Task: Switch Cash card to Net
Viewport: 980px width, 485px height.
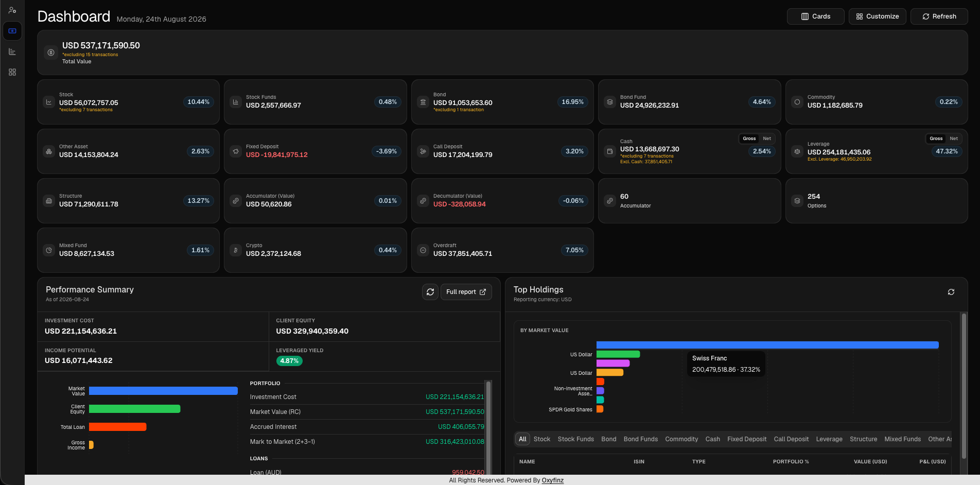Action: 767,138
